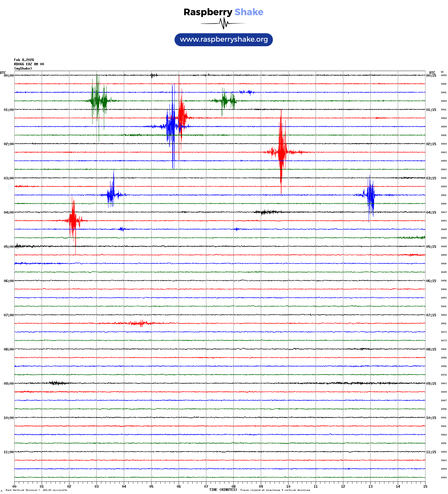The image size is (448, 494).
Task: Click the Feb 8,2026 date label
Action: (24, 60)
